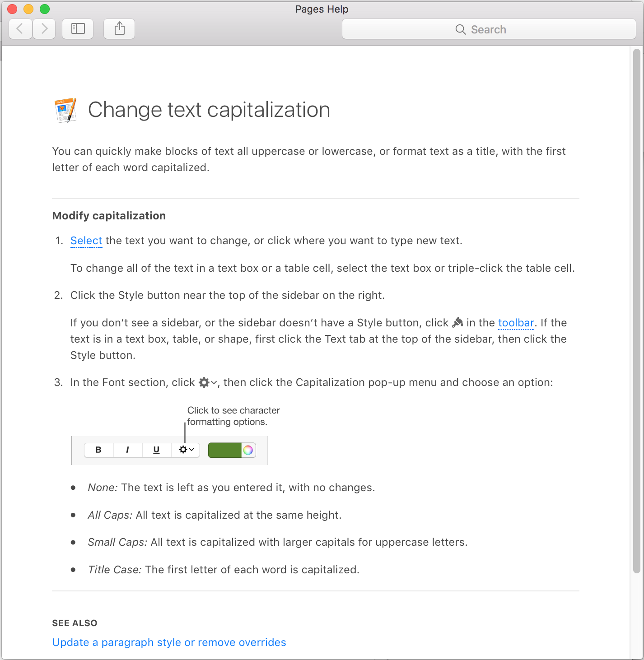
Task: Open the Share menu button
Action: click(119, 29)
